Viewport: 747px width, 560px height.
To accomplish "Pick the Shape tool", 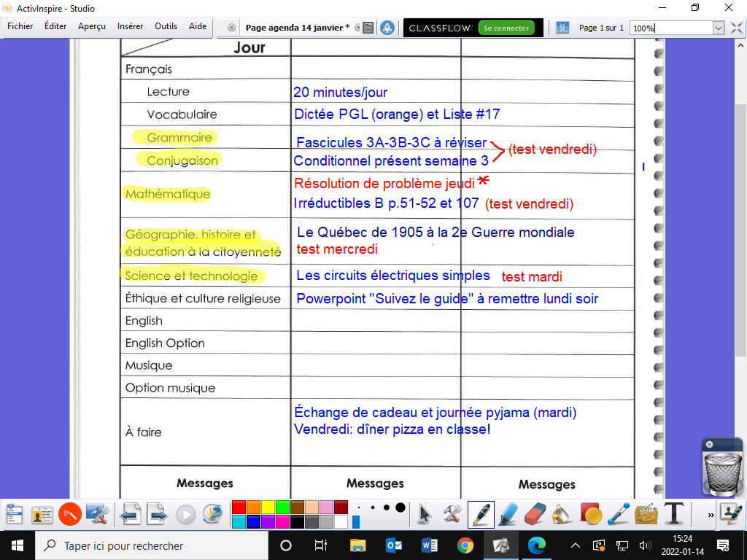I will pos(590,514).
